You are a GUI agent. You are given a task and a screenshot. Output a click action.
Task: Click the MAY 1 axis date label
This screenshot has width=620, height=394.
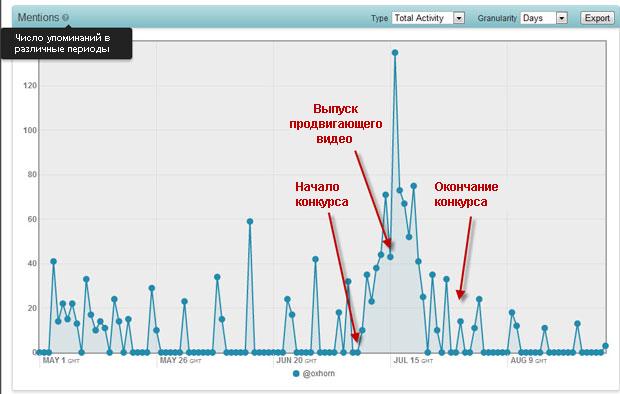point(60,360)
